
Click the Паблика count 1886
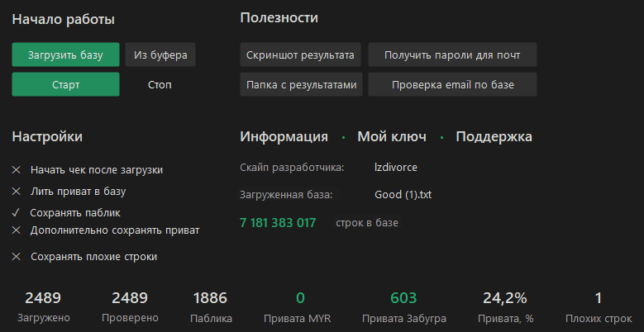(x=210, y=298)
